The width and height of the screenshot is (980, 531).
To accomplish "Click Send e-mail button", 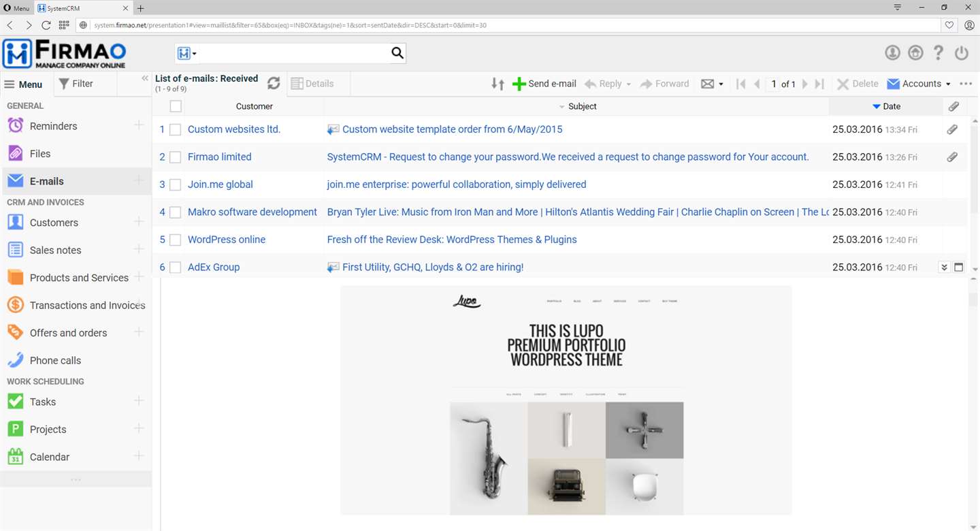I will pos(544,84).
